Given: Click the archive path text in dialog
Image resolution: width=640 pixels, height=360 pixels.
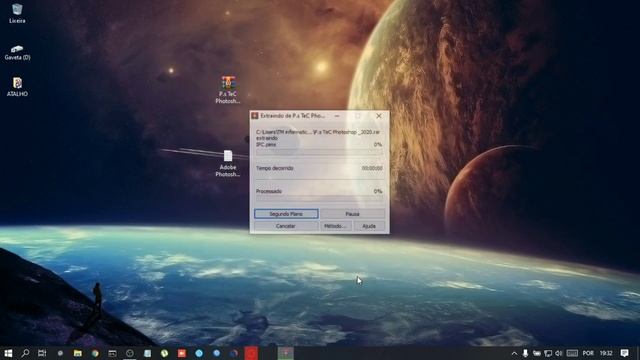Looking at the screenshot, I should pyautogui.click(x=318, y=132).
